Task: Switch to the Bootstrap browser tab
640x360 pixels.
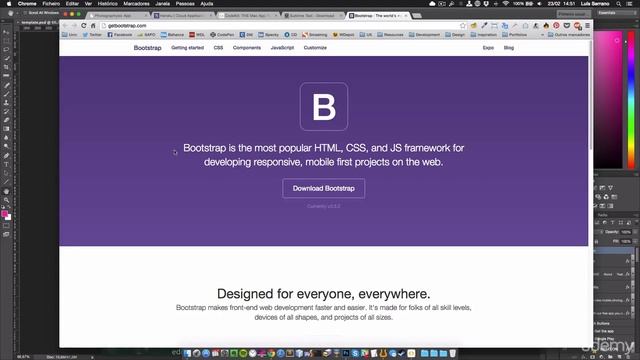Action: (x=378, y=16)
